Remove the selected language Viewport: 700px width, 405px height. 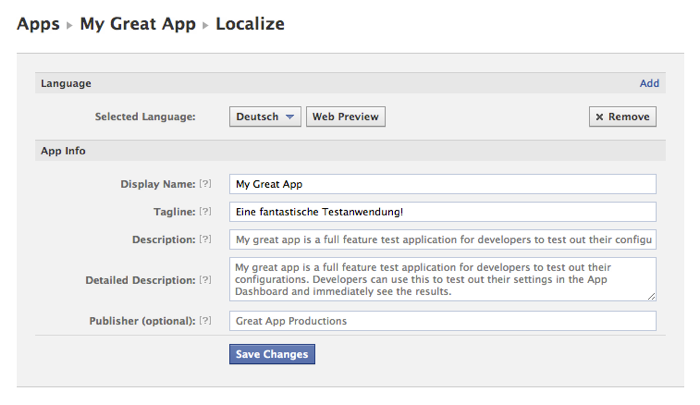click(x=622, y=117)
